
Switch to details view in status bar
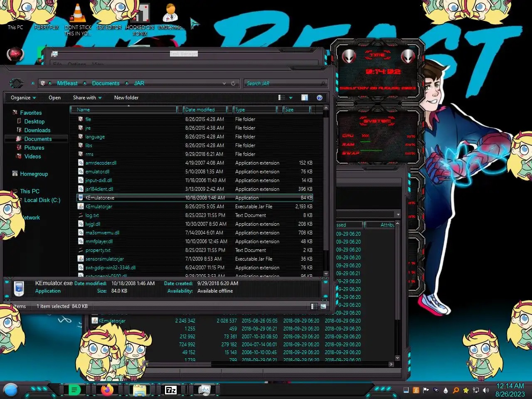pyautogui.click(x=314, y=306)
